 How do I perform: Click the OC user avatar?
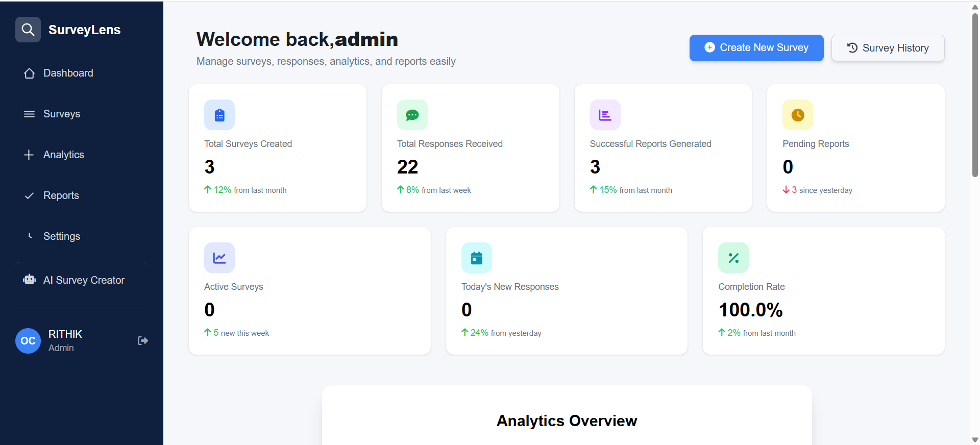coord(28,341)
